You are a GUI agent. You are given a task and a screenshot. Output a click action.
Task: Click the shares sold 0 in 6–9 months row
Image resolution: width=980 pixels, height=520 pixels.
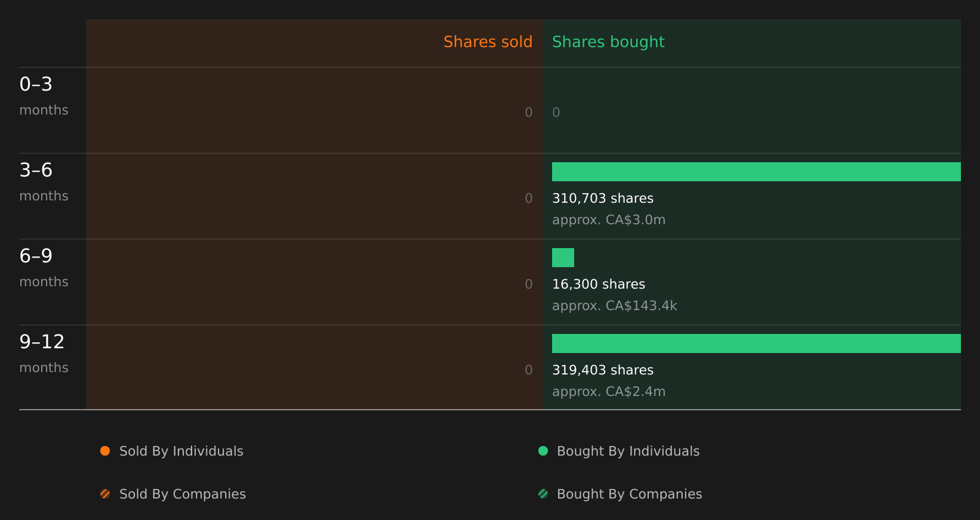pos(529,284)
